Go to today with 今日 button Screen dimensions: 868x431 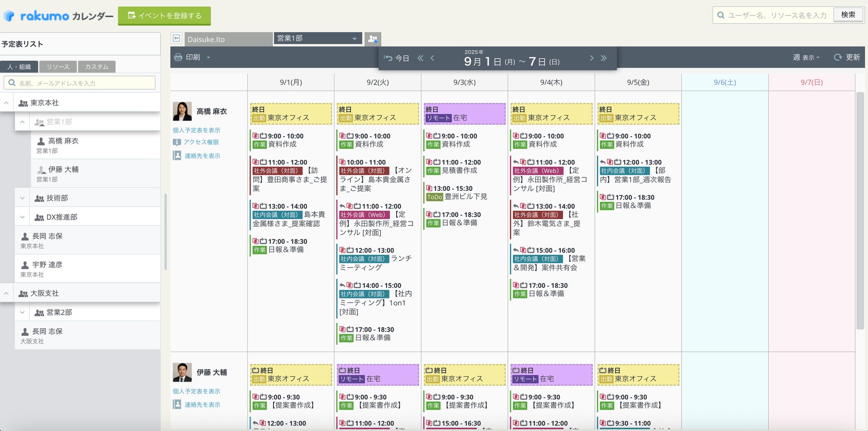(397, 58)
